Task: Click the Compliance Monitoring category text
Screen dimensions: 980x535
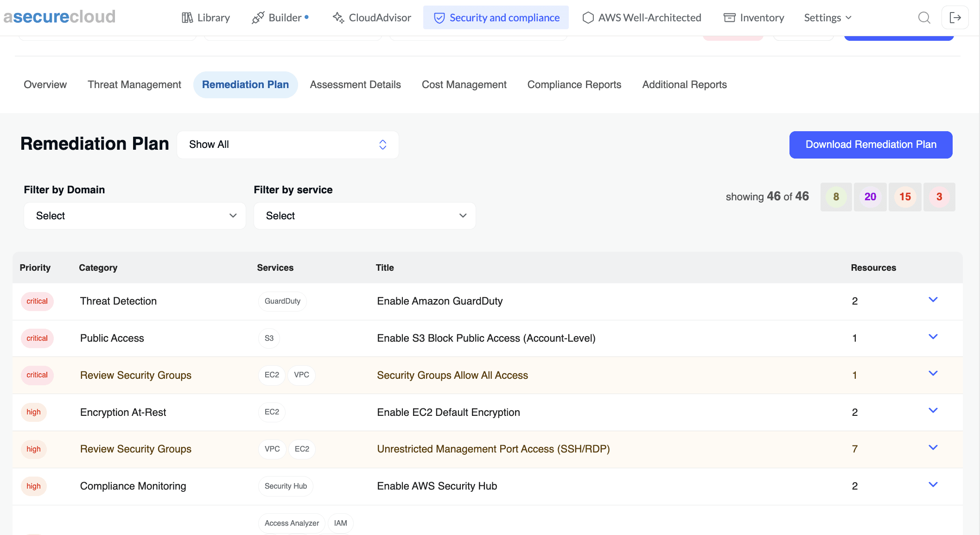Action: [x=133, y=486]
